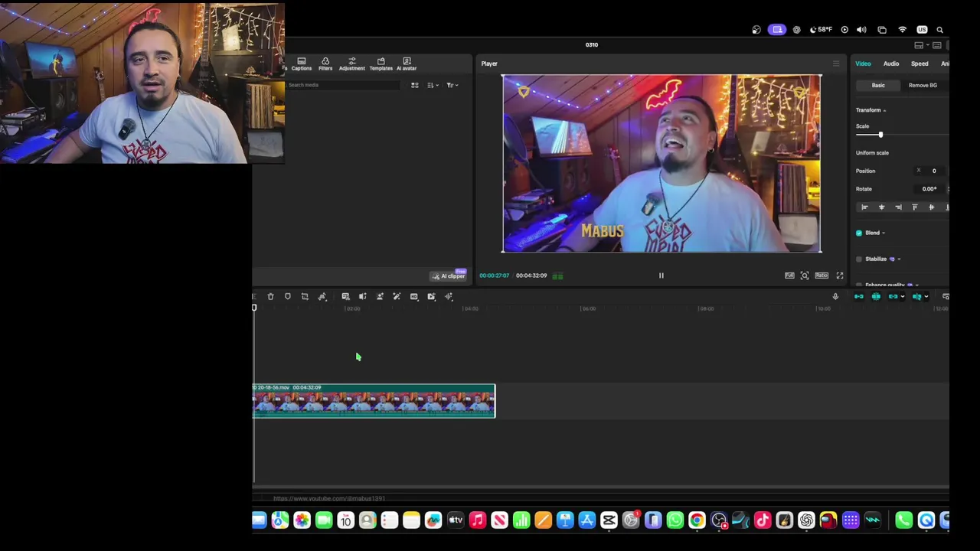Click the Wi-Fi icon in menu bar

click(903, 30)
